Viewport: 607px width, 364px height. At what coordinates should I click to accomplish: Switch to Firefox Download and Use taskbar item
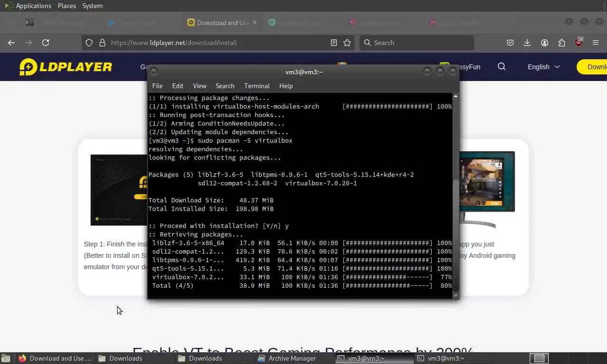point(55,358)
